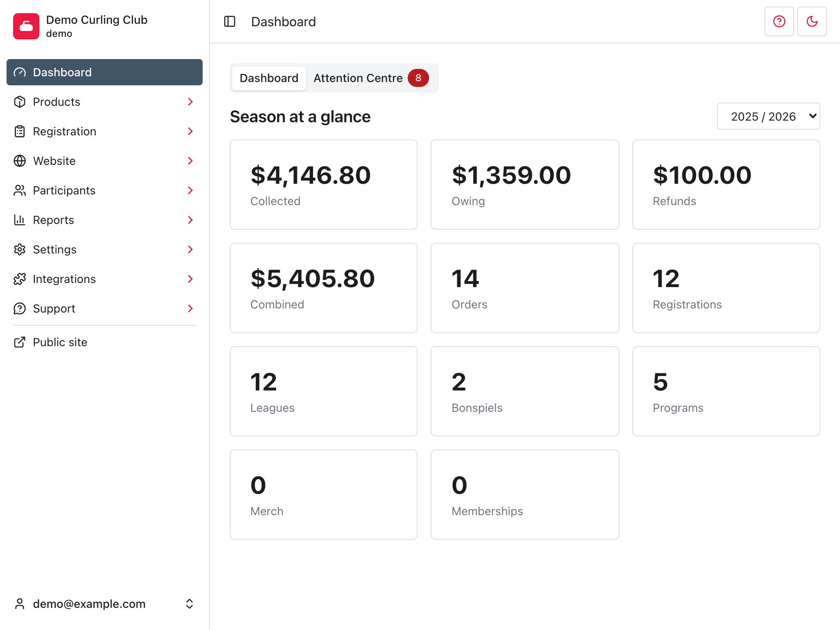840x630 pixels.
Task: Select the Dashboard tab
Action: pos(269,78)
